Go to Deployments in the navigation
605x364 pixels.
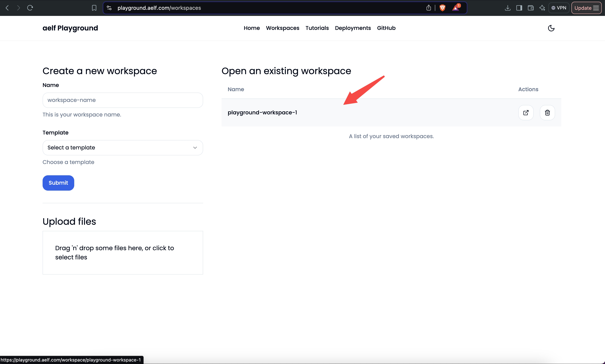pos(353,28)
